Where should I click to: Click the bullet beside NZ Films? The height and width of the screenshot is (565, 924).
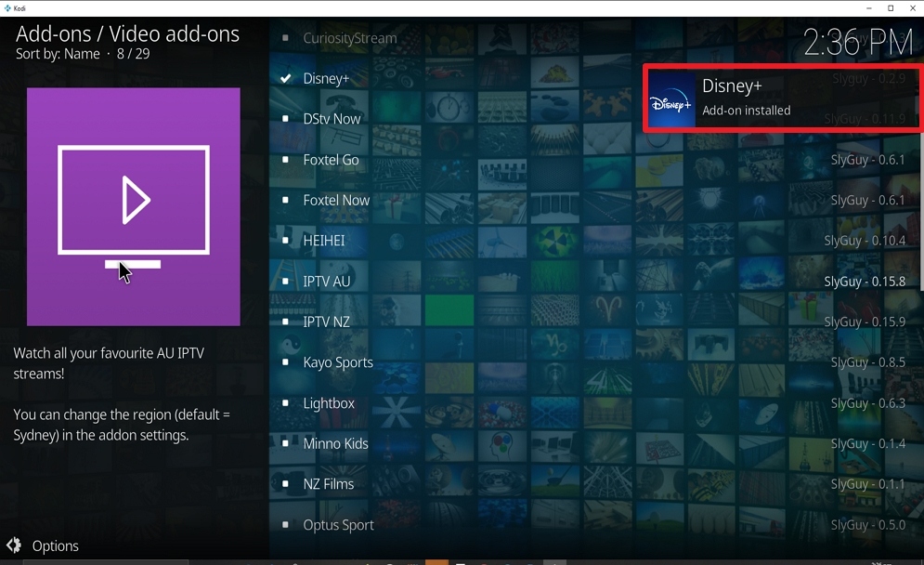[285, 483]
